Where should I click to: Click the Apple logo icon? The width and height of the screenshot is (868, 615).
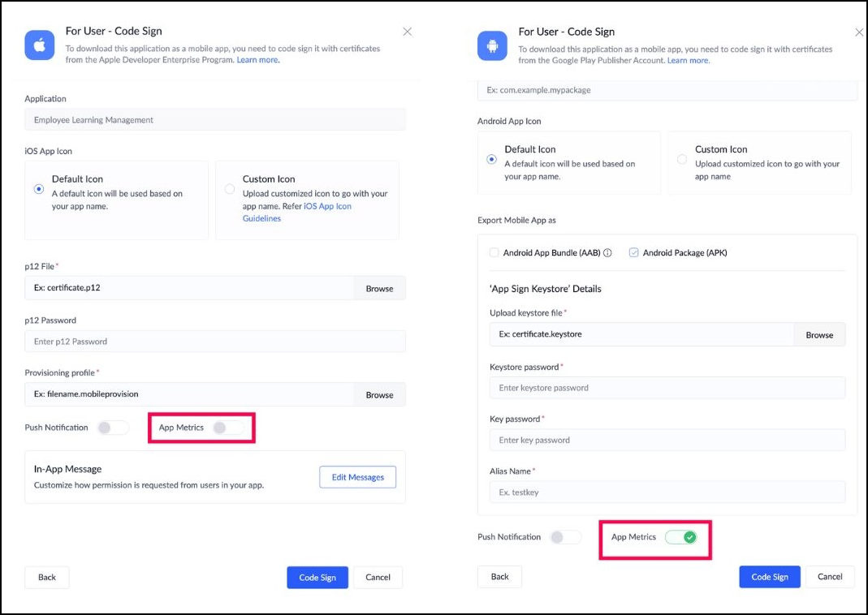click(x=39, y=45)
